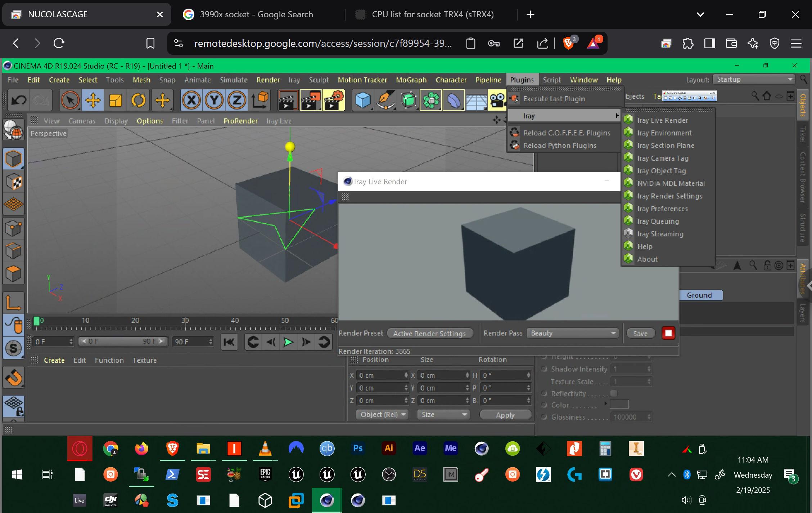Activate the Scale tool

point(116,100)
